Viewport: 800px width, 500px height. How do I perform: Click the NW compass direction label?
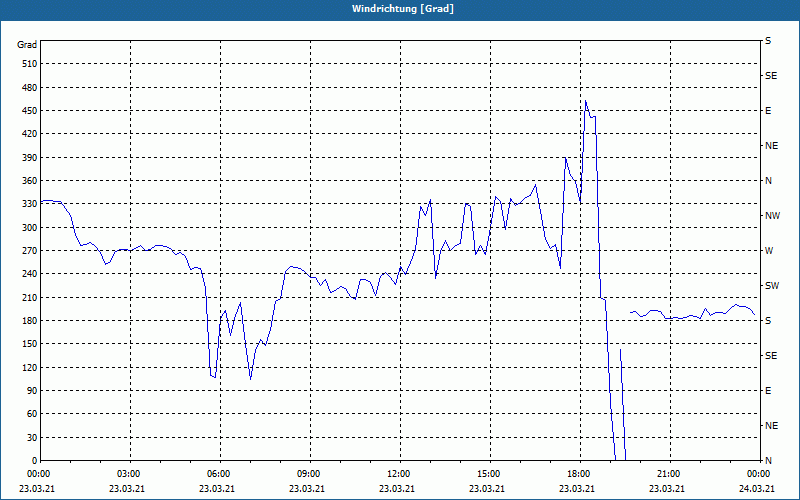pyautogui.click(x=772, y=216)
